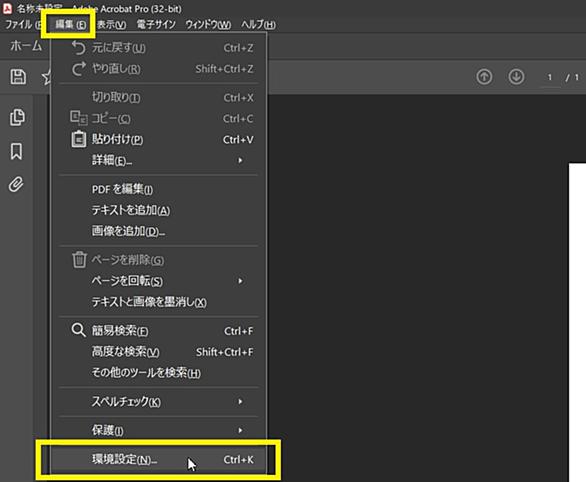Choose 元に戻す undo entry

tap(158, 48)
